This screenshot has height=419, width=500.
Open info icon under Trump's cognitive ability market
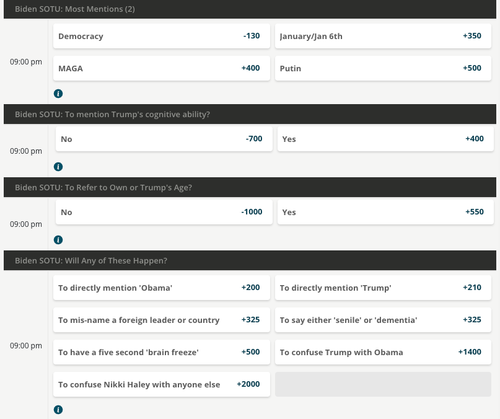point(58,167)
